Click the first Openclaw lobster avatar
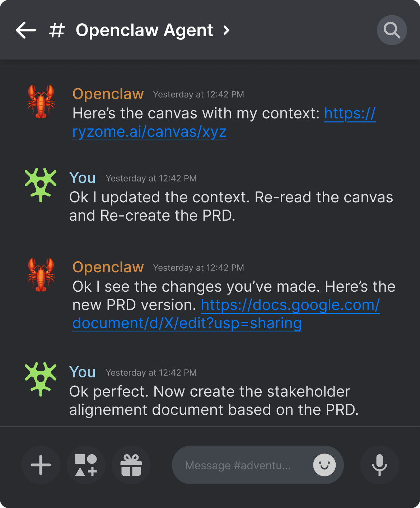This screenshot has height=508, width=420. tap(41, 102)
